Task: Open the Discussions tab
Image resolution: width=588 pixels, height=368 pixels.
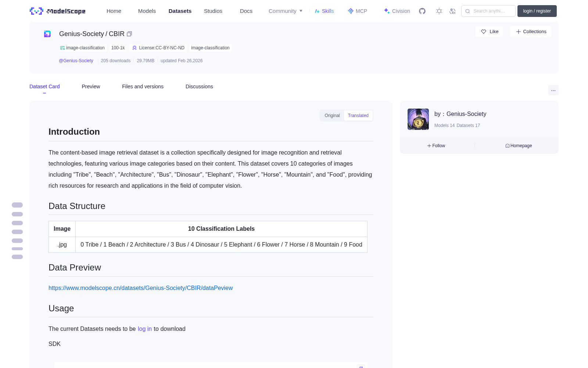Action: [x=199, y=86]
